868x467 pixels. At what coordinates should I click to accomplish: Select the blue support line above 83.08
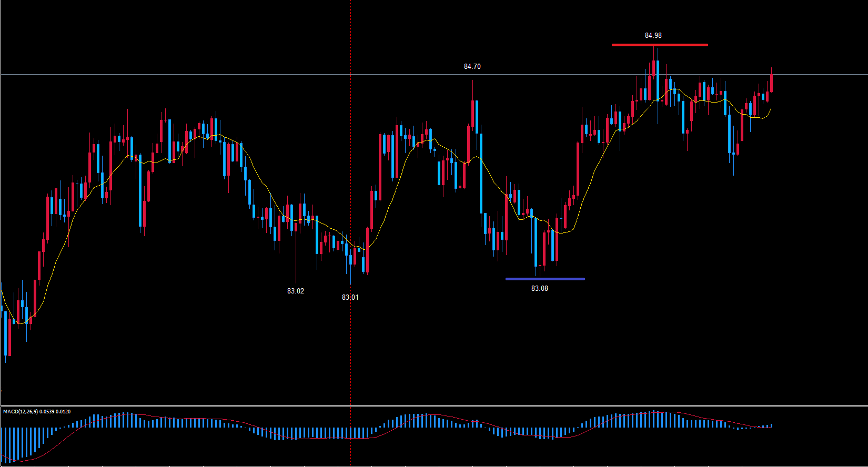tap(545, 279)
